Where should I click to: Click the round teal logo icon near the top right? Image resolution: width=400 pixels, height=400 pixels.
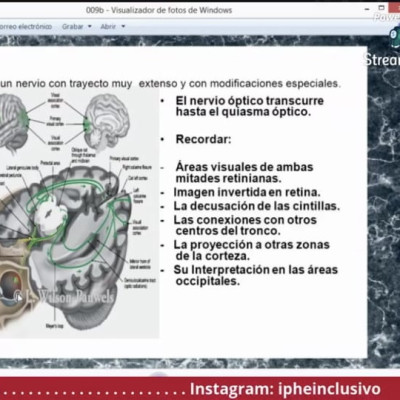tap(395, 38)
